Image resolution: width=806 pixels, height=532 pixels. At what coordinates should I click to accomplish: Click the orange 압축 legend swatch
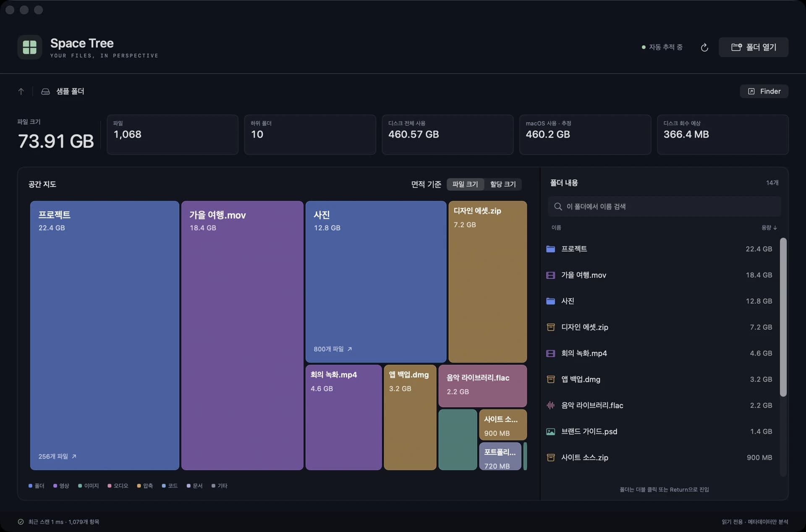(x=139, y=486)
